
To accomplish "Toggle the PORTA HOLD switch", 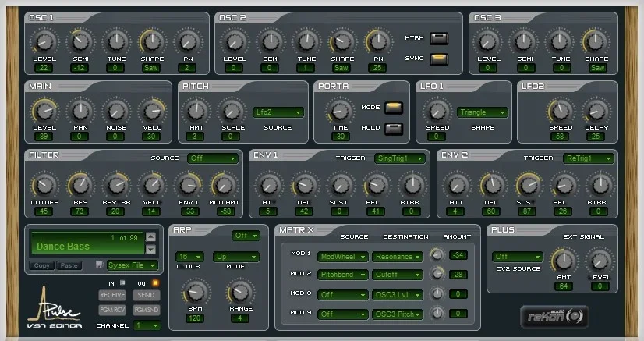I will pyautogui.click(x=394, y=128).
